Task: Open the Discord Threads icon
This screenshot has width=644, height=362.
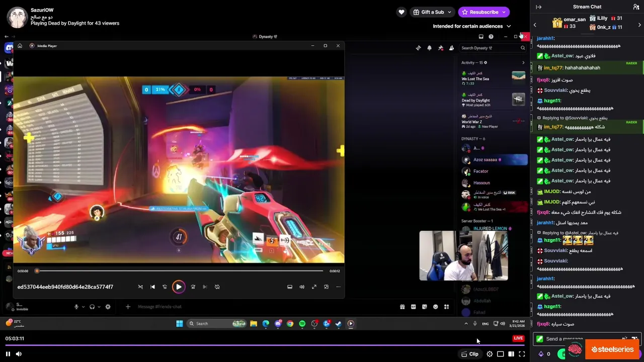Action: click(x=418, y=48)
